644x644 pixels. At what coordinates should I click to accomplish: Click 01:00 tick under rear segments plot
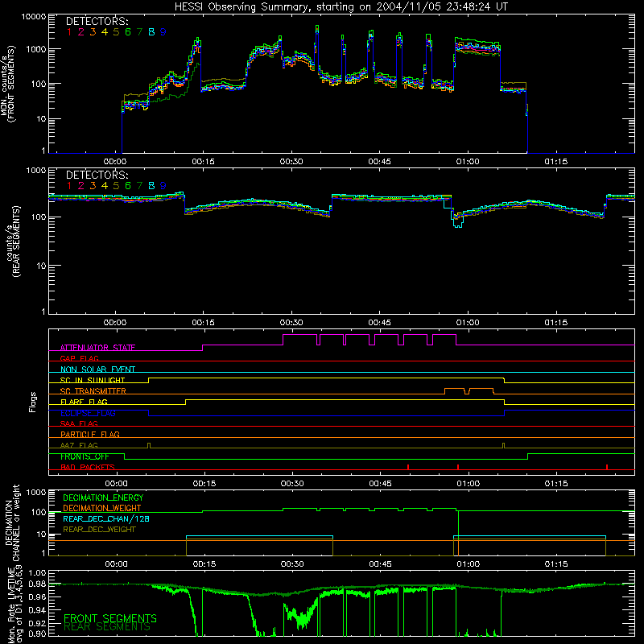coord(468,323)
